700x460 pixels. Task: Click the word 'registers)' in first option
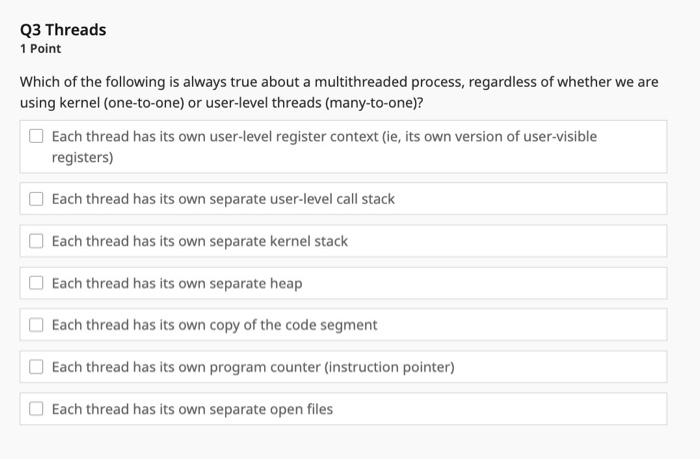click(82, 158)
